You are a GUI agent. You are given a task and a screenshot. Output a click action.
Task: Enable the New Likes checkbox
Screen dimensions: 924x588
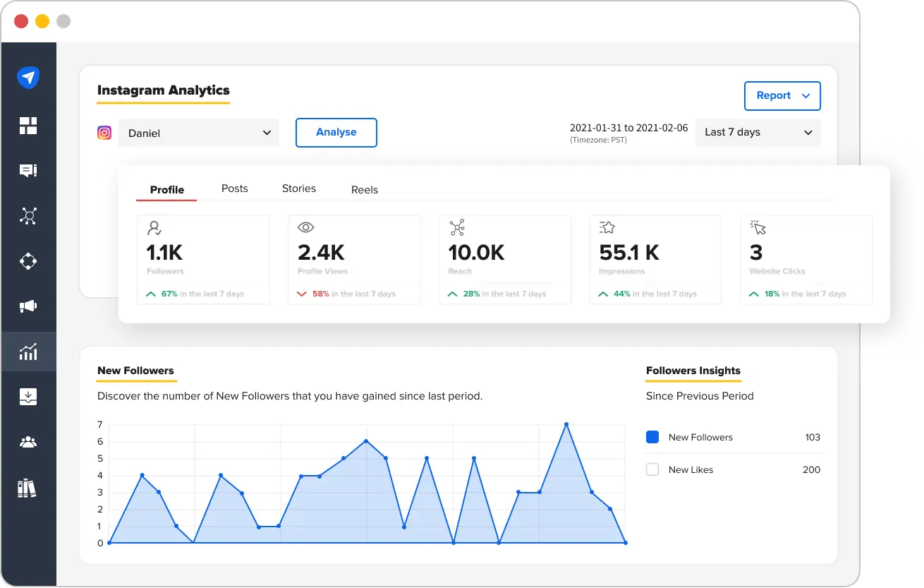652,469
